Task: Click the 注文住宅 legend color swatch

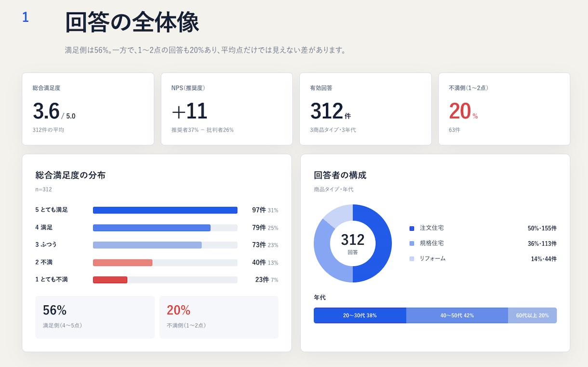Action: [412, 228]
